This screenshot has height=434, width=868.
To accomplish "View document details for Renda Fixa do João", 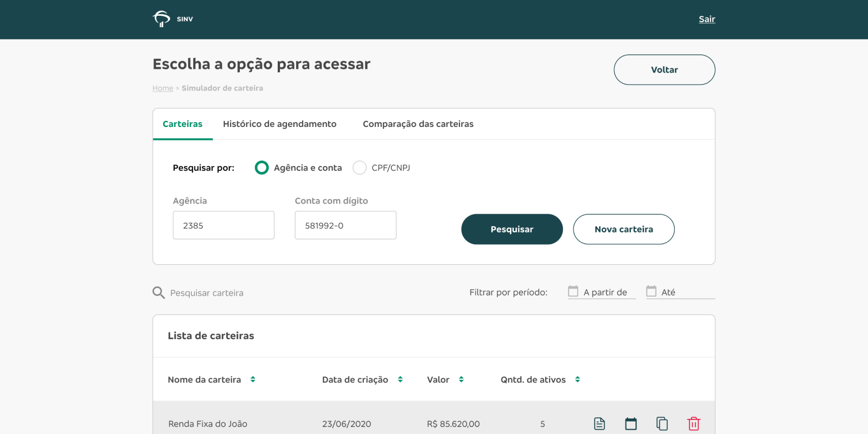I will [x=599, y=424].
